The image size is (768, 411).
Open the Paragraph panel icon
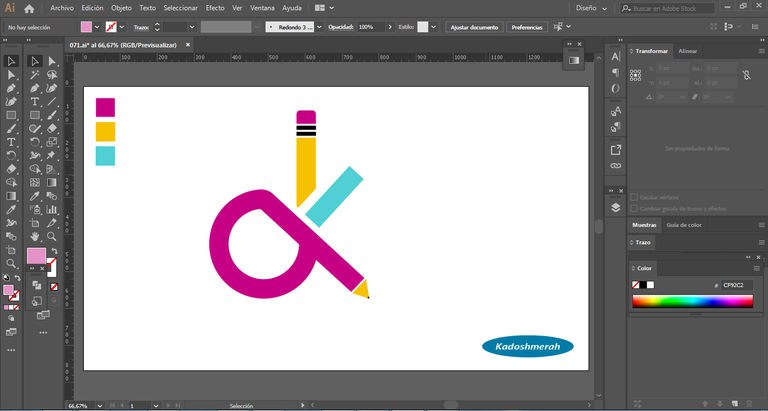pyautogui.click(x=616, y=73)
